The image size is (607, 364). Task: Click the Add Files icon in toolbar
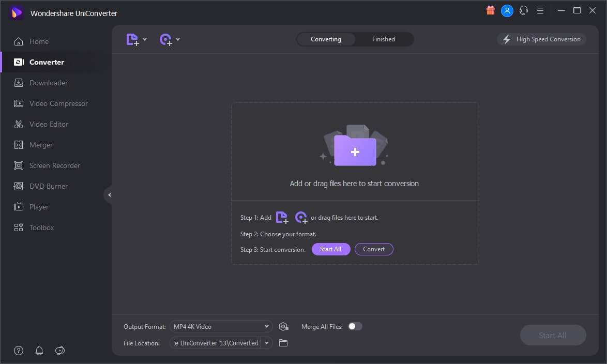132,39
